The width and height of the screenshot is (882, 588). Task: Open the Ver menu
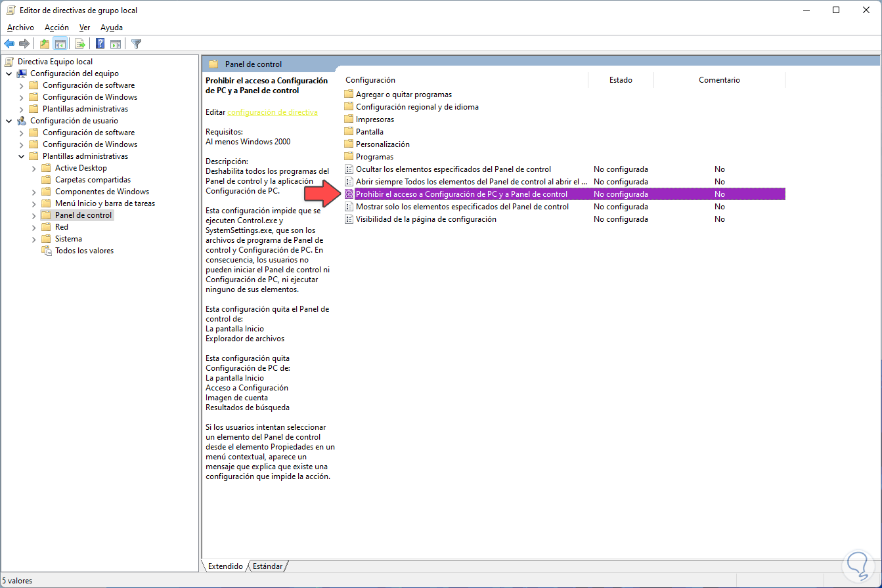[85, 28]
